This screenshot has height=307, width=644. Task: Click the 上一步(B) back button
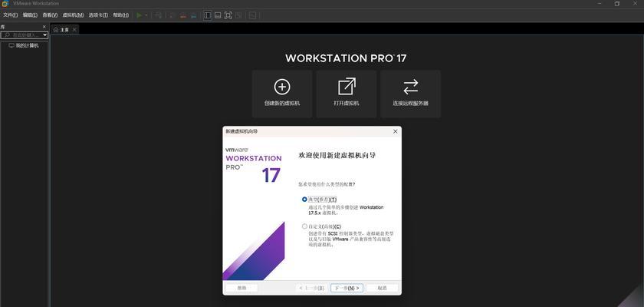click(x=312, y=288)
